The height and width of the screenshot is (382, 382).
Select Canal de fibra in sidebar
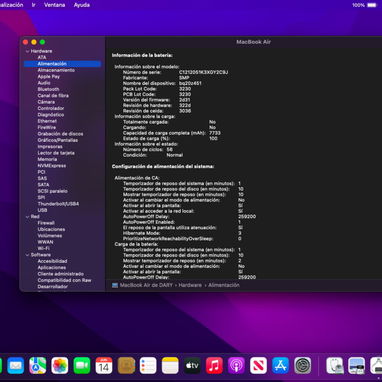(x=53, y=96)
